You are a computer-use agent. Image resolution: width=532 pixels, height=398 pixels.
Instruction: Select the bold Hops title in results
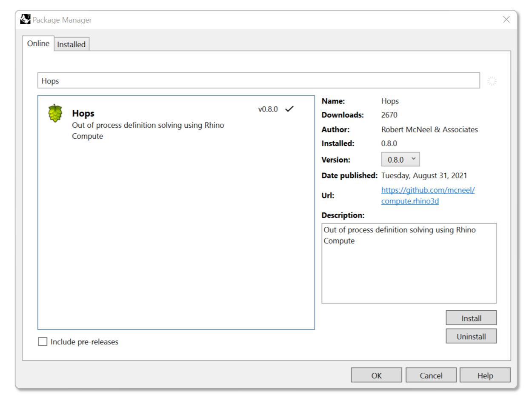click(83, 113)
